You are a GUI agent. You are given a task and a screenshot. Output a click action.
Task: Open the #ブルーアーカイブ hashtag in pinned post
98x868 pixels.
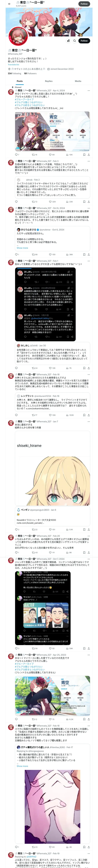point(24,99)
